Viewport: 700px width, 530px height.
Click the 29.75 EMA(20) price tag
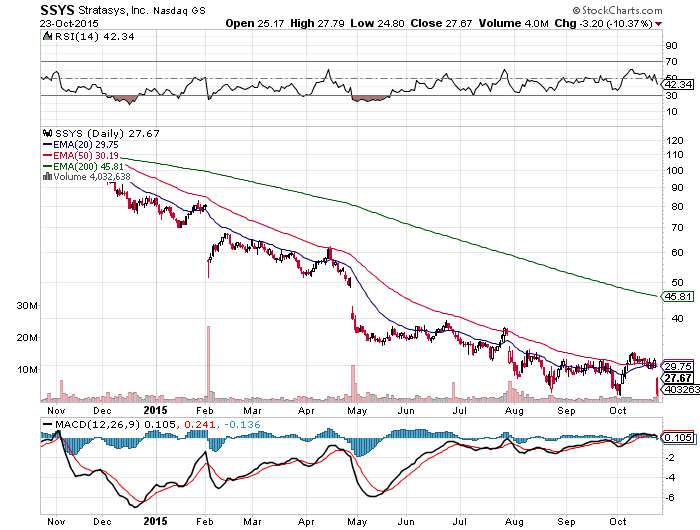678,366
